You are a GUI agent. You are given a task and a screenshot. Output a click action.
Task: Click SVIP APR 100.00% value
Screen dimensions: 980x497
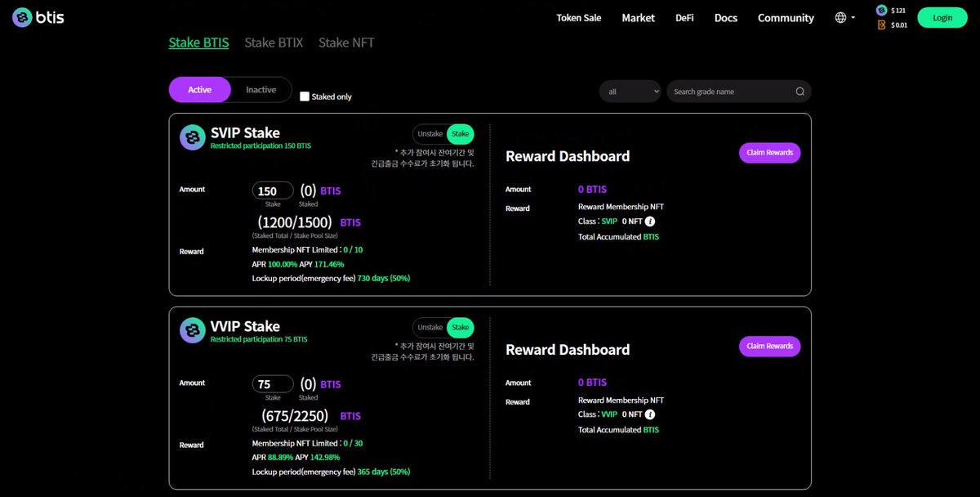click(x=281, y=265)
